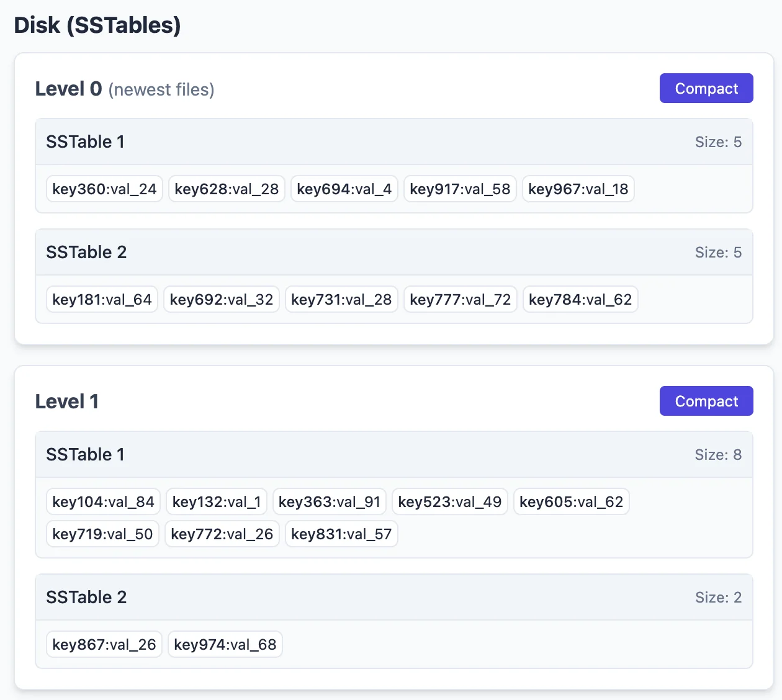Click Level 1 SSTable 1 header row
This screenshot has width=782, height=700.
tap(393, 455)
